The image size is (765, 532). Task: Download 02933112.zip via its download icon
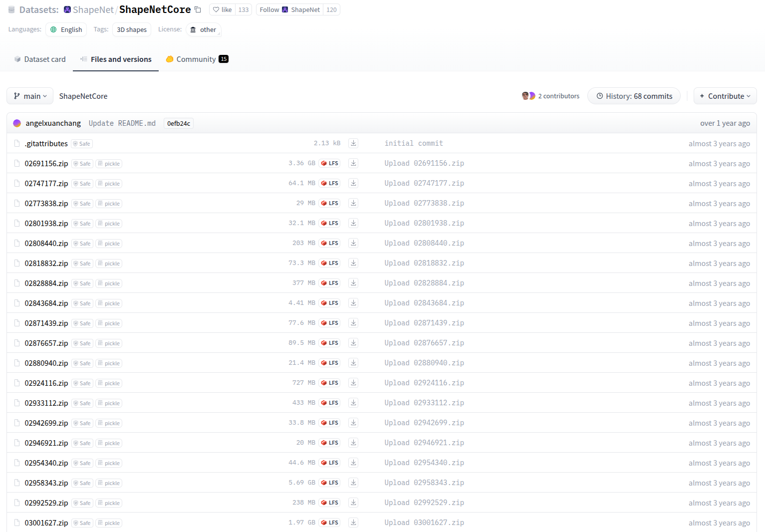click(353, 403)
